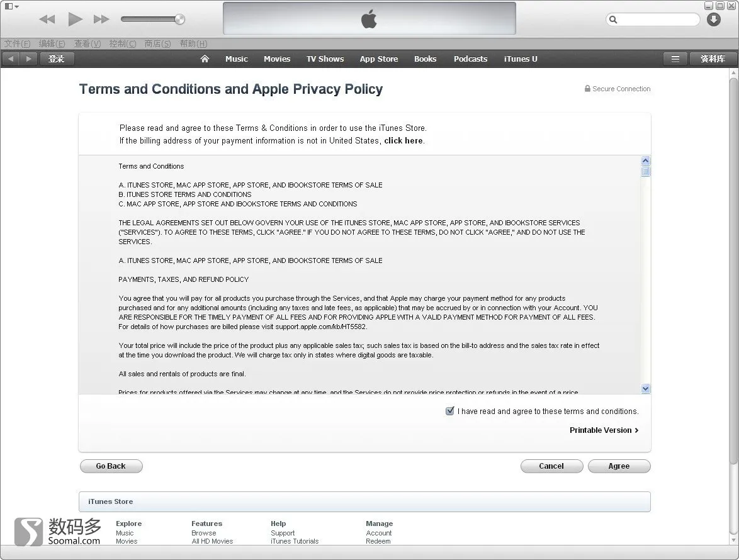Click the Agree button
Image resolution: width=739 pixels, height=560 pixels.
619,466
